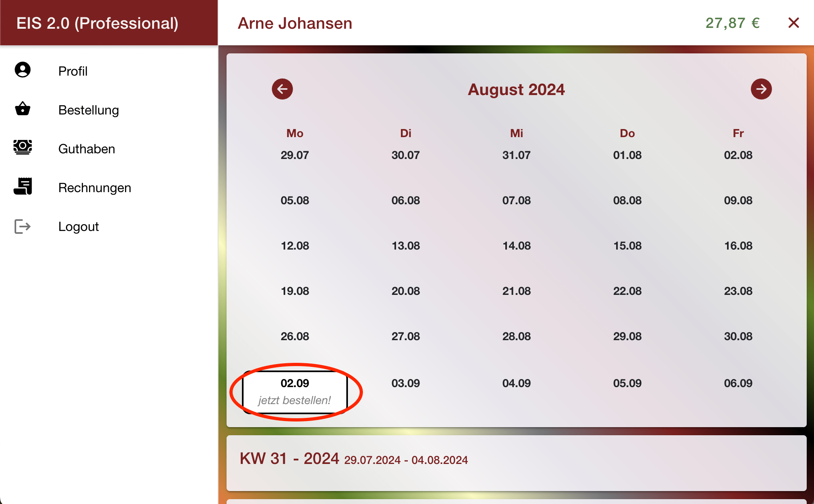The image size is (814, 504).
Task: Open Rechnungen section
Action: [x=95, y=188]
